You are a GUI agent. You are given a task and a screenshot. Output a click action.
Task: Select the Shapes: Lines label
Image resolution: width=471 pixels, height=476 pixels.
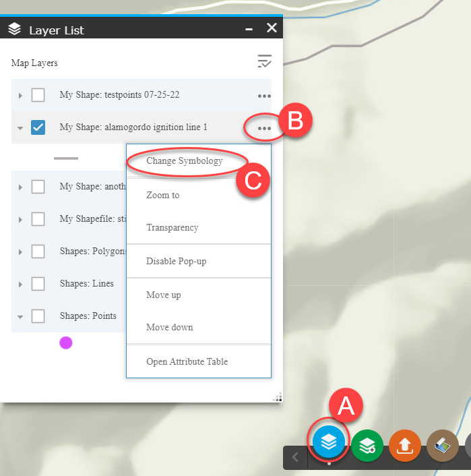[87, 284]
